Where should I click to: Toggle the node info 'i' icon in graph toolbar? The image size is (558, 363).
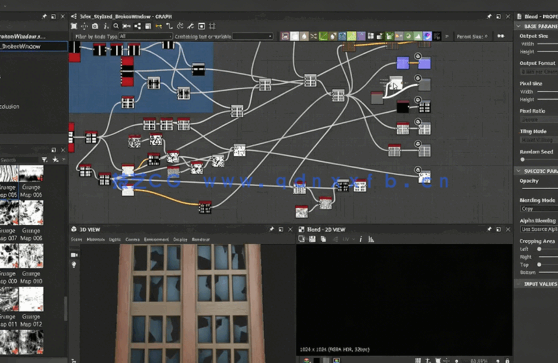[106, 26]
